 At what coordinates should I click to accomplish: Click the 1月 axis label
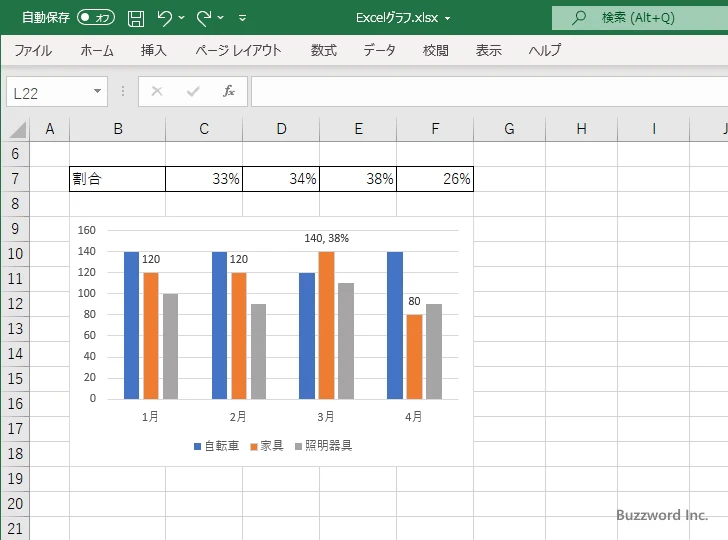pyautogui.click(x=150, y=416)
